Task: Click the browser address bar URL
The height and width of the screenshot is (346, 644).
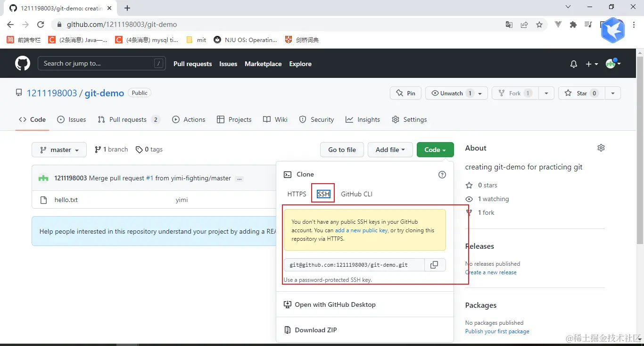Action: coord(122,25)
